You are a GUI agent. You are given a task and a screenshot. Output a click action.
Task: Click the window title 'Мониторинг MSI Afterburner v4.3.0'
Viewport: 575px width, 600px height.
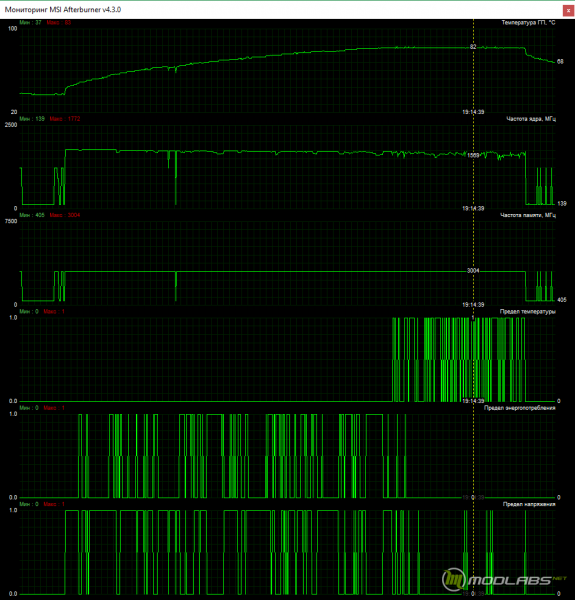tap(63, 10)
